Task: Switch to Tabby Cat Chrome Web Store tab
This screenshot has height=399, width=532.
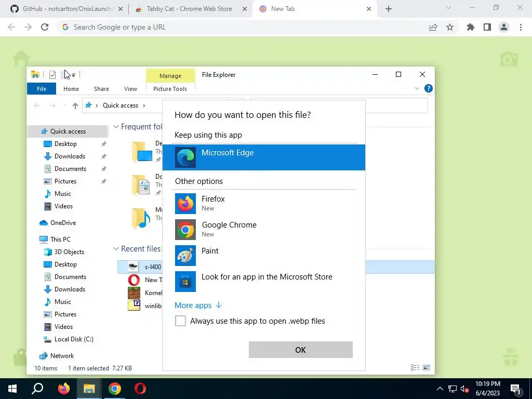Action: [x=189, y=9]
